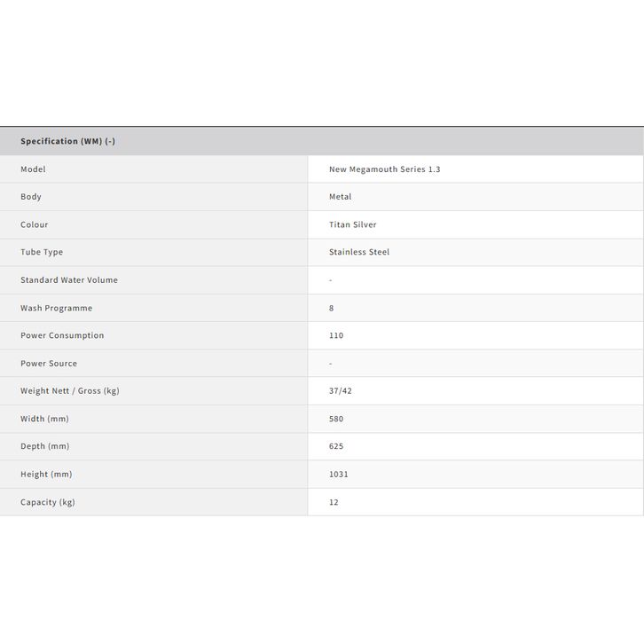This screenshot has height=644, width=644.
Task: Click the Metal body value
Action: coord(340,197)
